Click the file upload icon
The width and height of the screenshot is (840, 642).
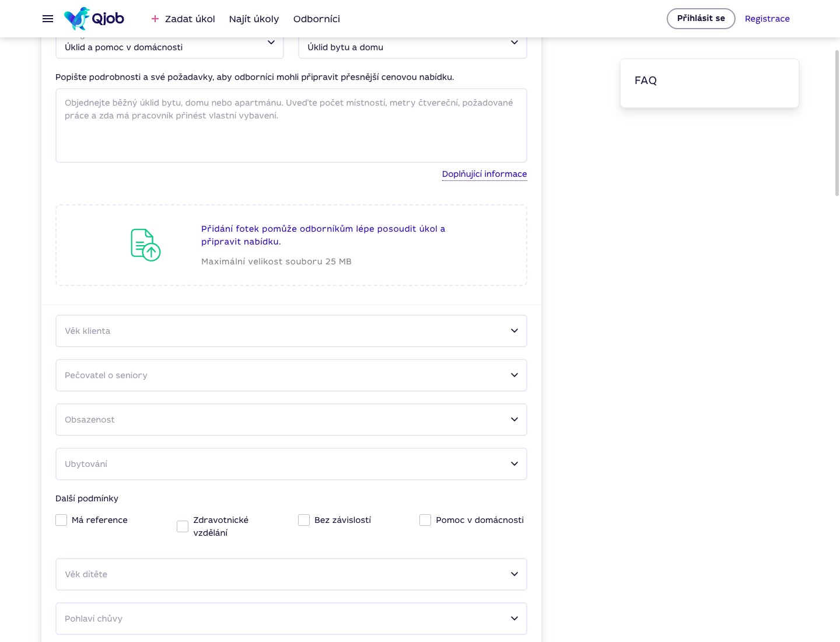145,245
